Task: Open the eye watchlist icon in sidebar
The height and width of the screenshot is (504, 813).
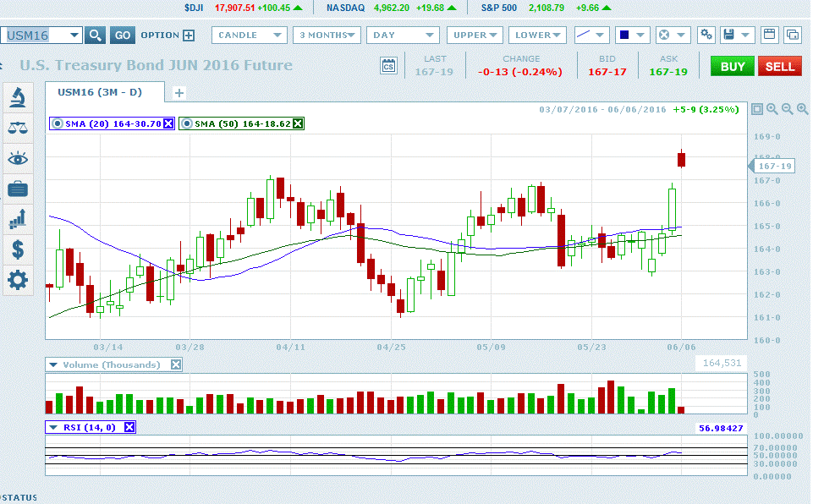Action: coord(17,158)
